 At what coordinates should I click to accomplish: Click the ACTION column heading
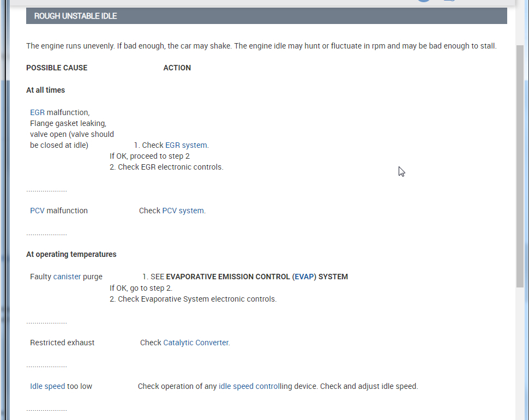(177, 68)
